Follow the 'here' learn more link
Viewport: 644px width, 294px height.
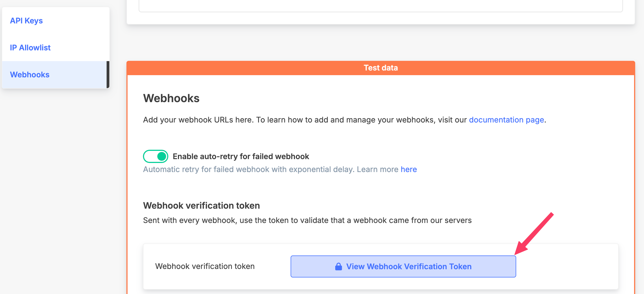409,169
